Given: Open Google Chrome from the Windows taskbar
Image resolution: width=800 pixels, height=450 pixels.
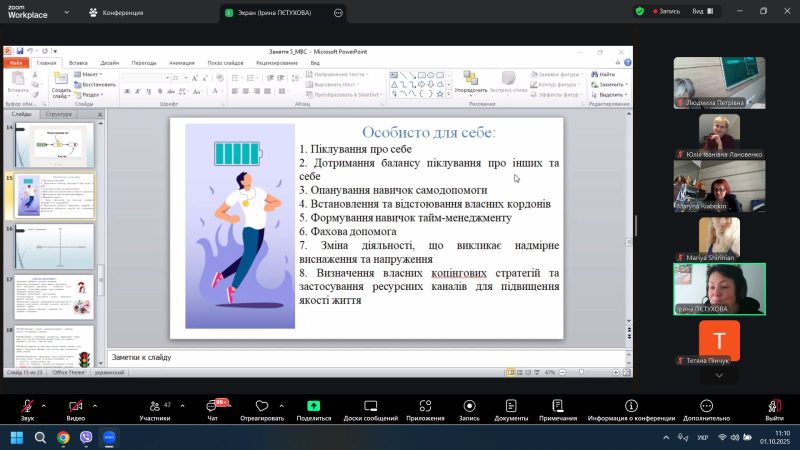Looking at the screenshot, I should (x=63, y=437).
